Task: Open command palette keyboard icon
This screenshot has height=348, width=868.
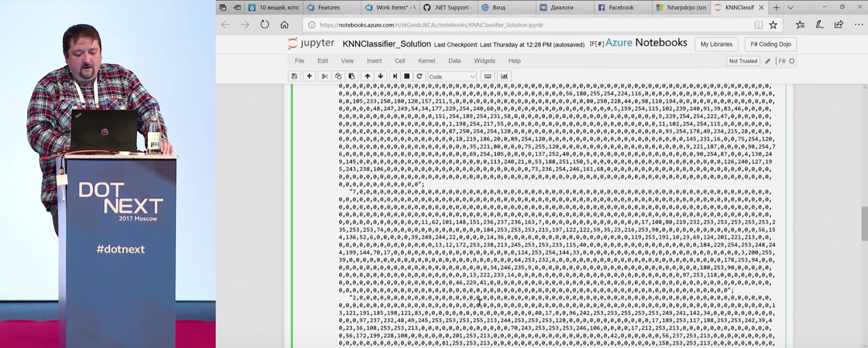Action: pos(488,76)
